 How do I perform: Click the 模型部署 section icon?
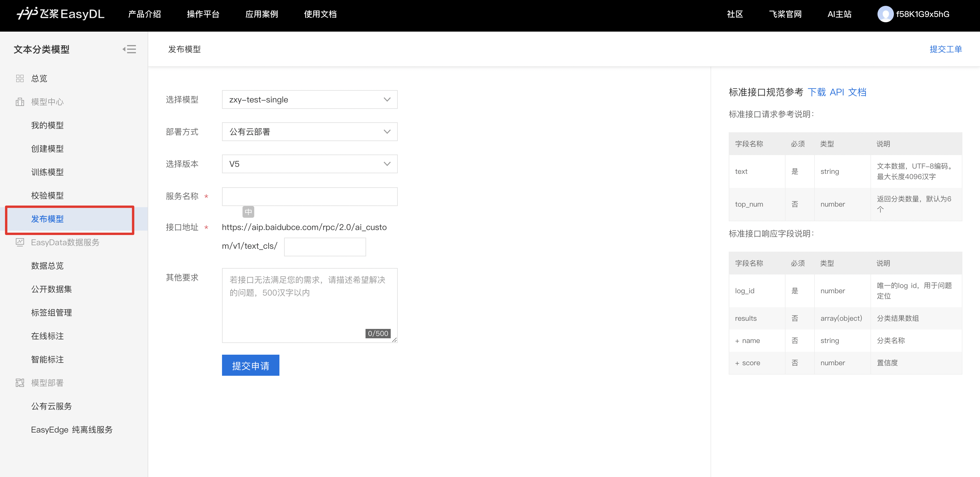click(20, 383)
